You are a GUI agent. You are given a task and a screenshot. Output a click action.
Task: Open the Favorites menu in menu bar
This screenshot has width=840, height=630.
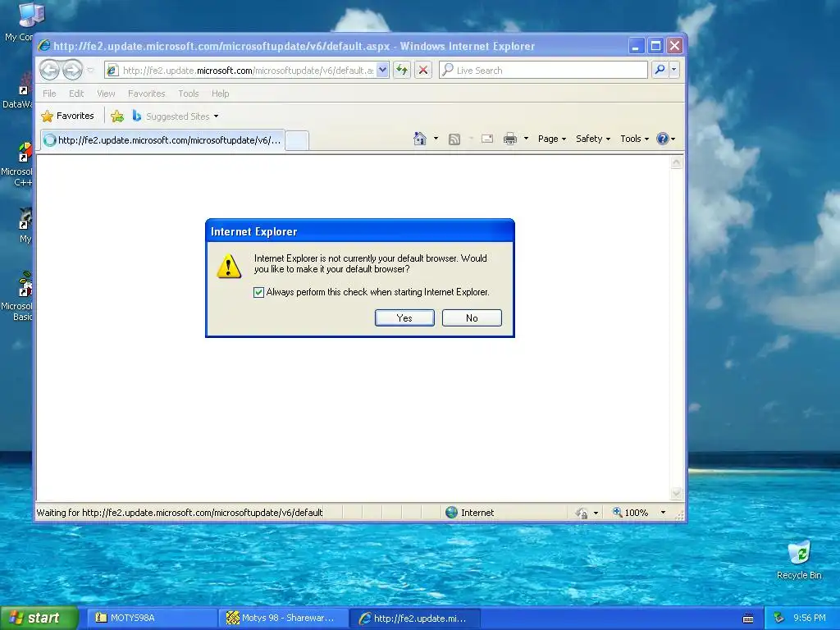pos(146,94)
